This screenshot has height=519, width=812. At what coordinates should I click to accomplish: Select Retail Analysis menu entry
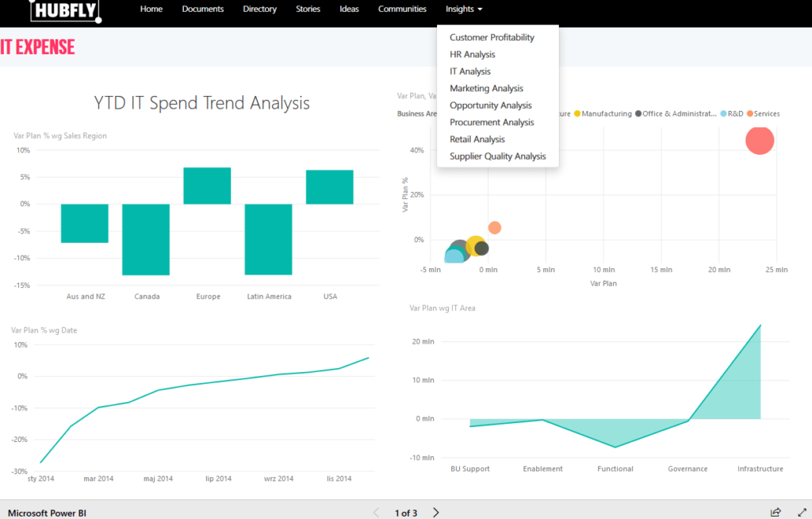477,139
